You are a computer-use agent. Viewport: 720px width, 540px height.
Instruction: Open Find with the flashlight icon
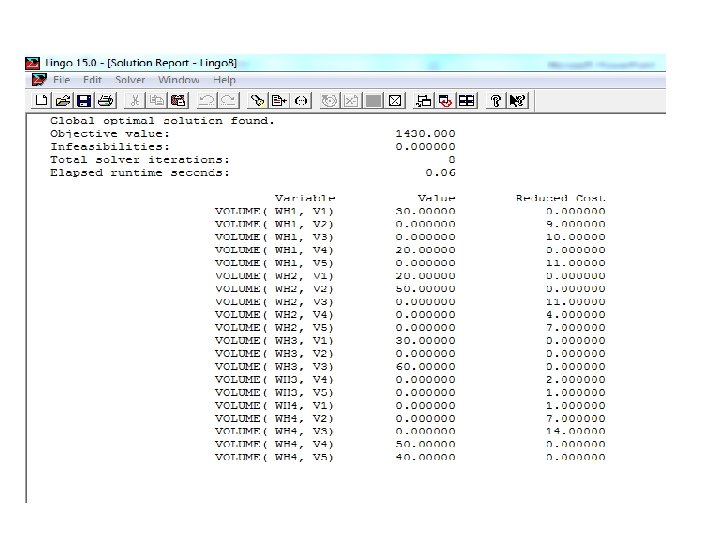click(x=258, y=100)
